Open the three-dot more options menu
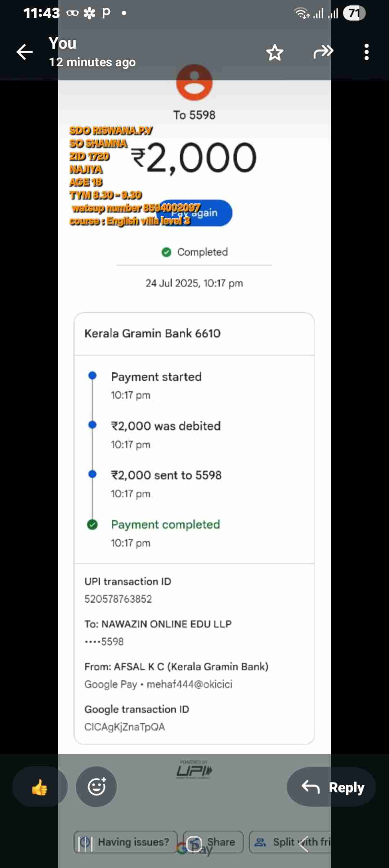The width and height of the screenshot is (389, 868). click(366, 52)
